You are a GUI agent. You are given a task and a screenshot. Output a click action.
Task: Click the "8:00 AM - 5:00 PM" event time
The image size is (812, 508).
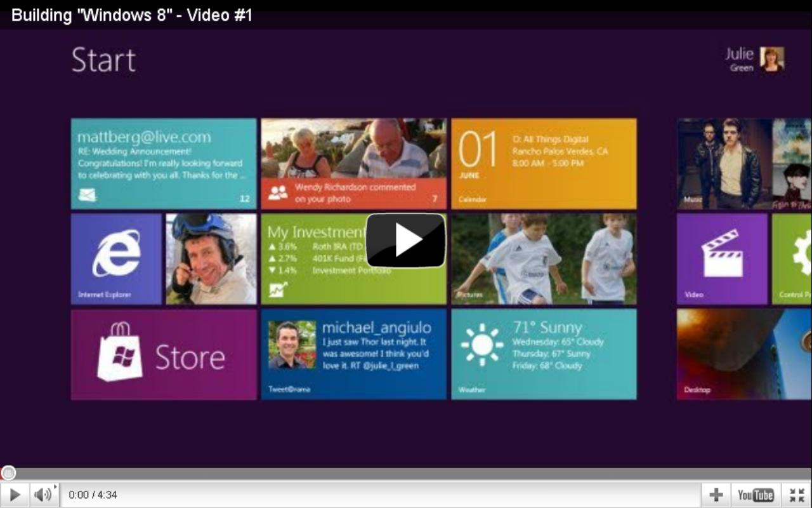[x=548, y=163]
